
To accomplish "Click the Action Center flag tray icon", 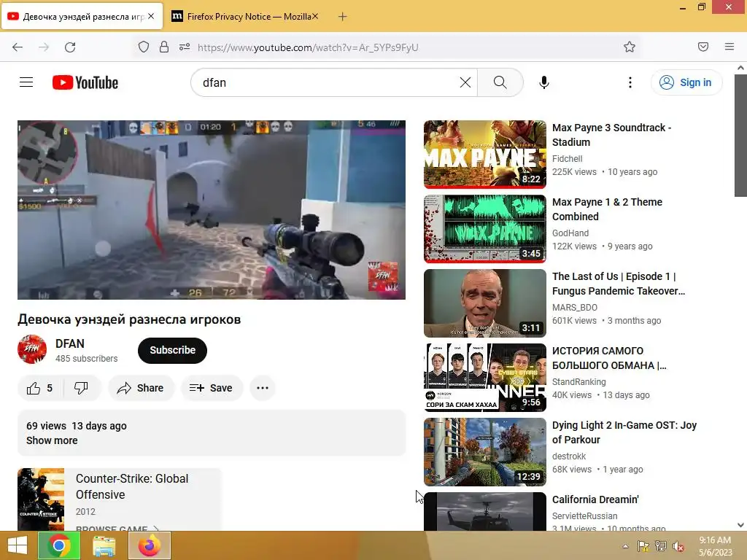I will [x=643, y=546].
